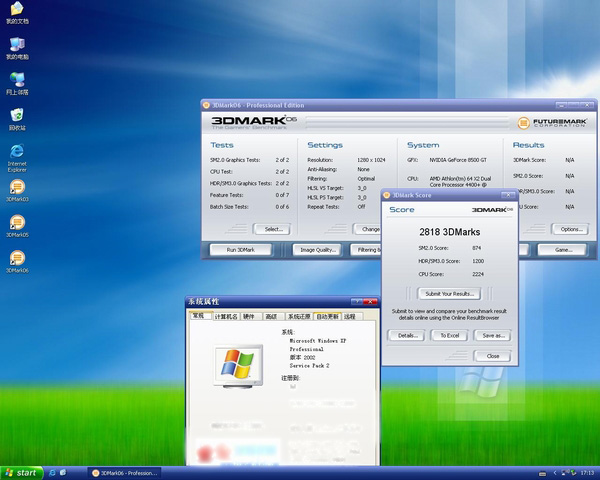Click To Excel export button
This screenshot has height=480, width=600.
[x=450, y=335]
